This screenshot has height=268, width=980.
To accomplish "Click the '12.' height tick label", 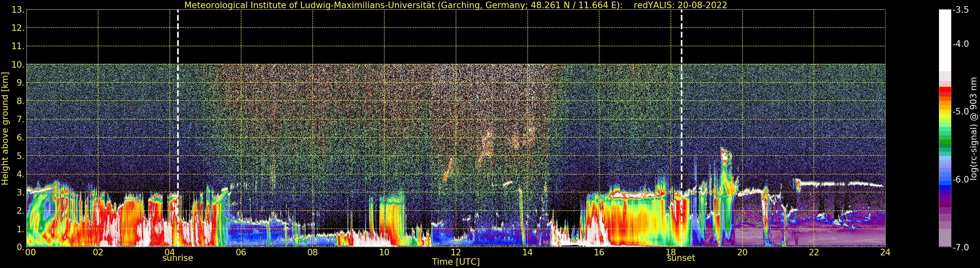I will [18, 28].
